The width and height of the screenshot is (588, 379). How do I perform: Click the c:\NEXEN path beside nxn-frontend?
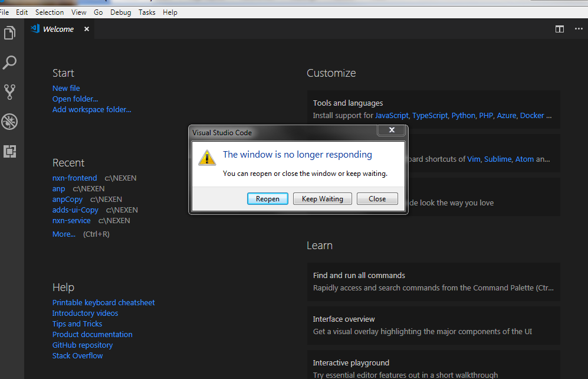tap(120, 178)
